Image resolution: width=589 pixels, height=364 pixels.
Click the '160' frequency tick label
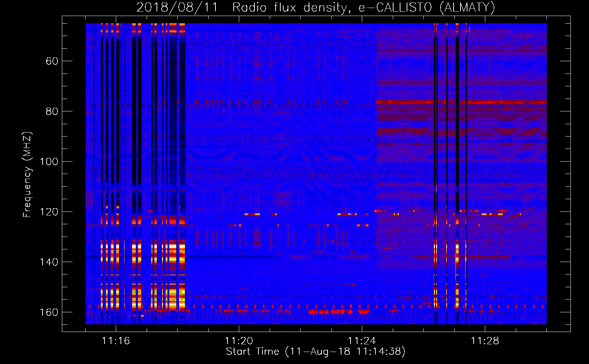[49, 312]
